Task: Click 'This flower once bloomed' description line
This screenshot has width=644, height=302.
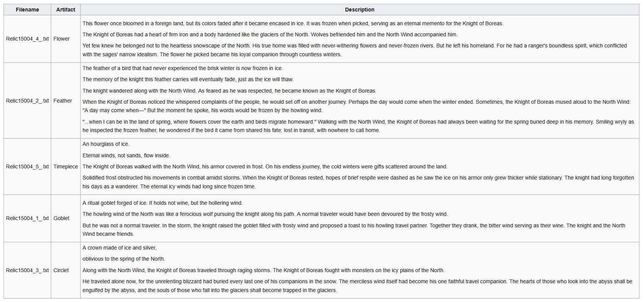Action: [293, 23]
